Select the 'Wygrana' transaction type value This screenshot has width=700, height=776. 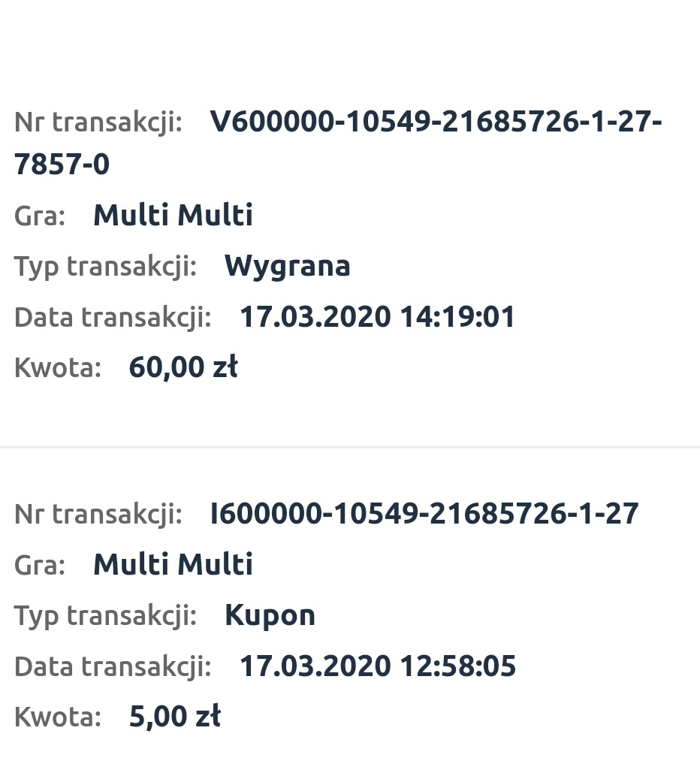[x=287, y=266]
